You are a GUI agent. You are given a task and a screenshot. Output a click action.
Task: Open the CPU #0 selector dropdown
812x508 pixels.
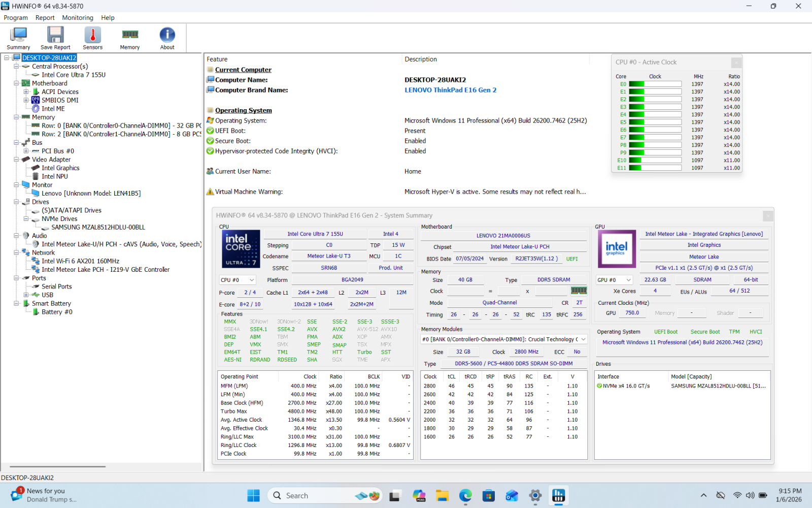point(238,280)
